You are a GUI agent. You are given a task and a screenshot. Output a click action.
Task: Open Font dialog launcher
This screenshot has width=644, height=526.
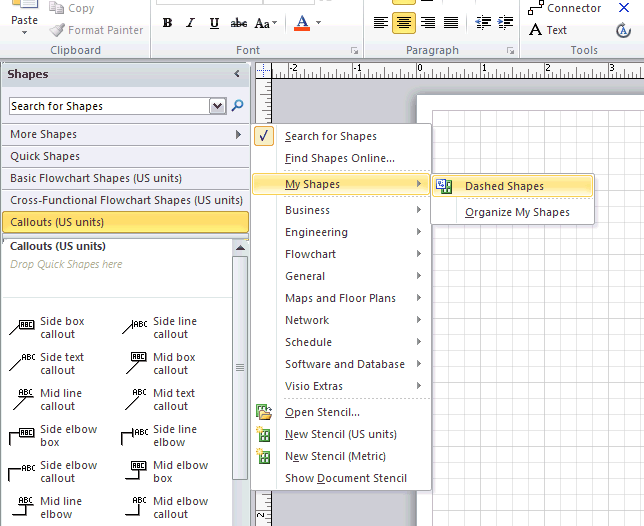tap(354, 51)
